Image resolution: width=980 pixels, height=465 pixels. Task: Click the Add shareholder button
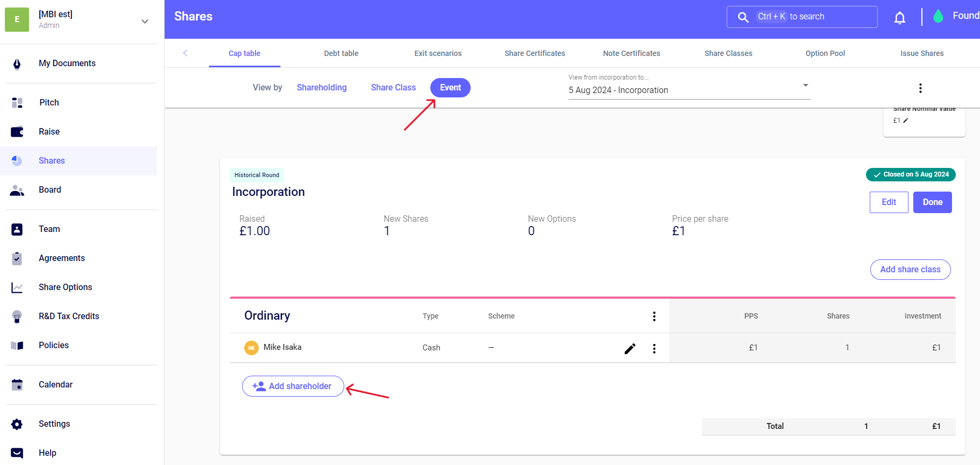[293, 386]
